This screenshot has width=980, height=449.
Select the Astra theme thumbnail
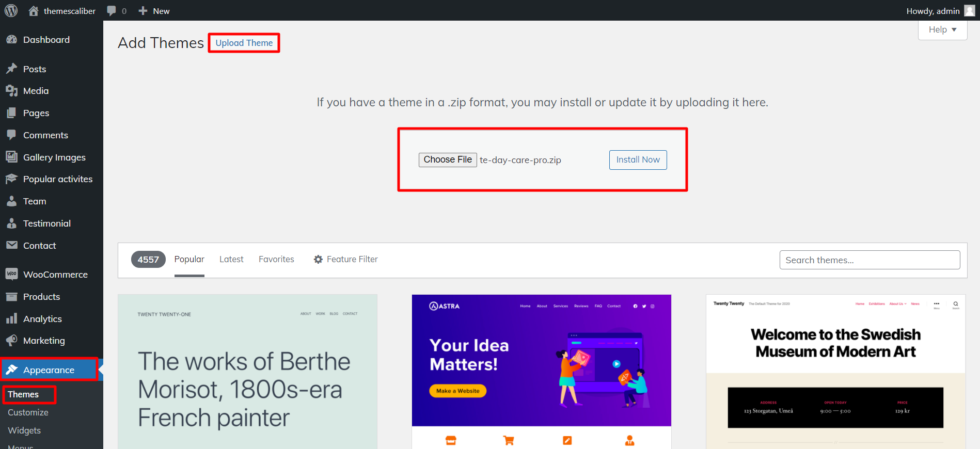pyautogui.click(x=541, y=361)
